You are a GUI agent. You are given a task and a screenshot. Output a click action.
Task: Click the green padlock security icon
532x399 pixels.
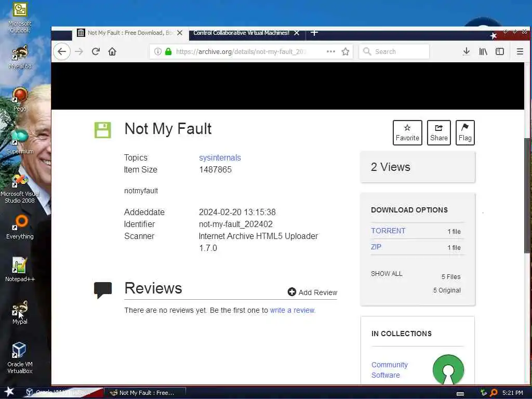tap(168, 51)
